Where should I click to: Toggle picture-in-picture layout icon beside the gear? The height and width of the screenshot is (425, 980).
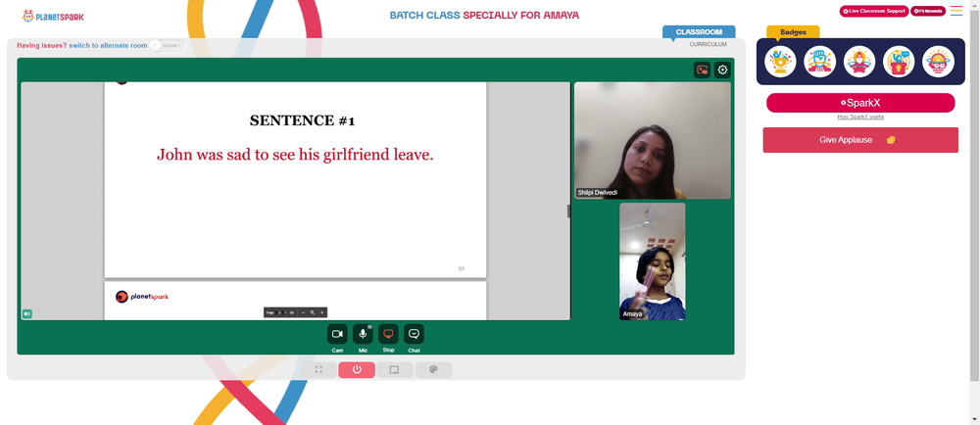coord(702,70)
